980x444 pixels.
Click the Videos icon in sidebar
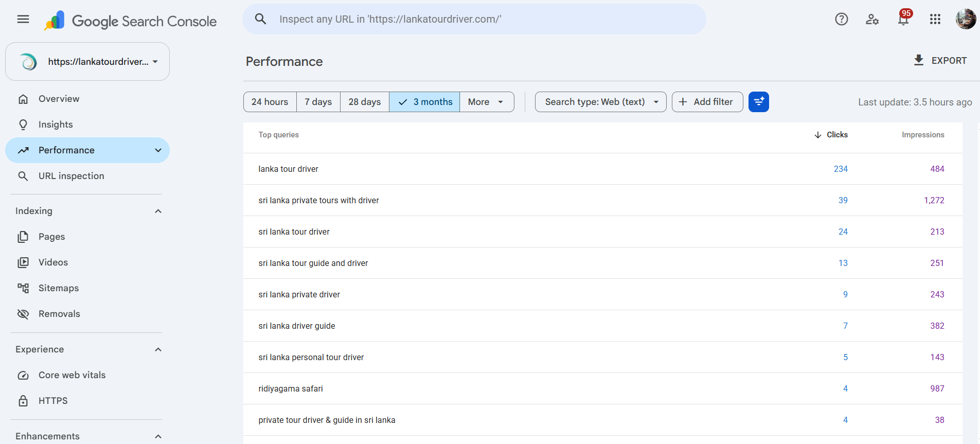pos(23,262)
